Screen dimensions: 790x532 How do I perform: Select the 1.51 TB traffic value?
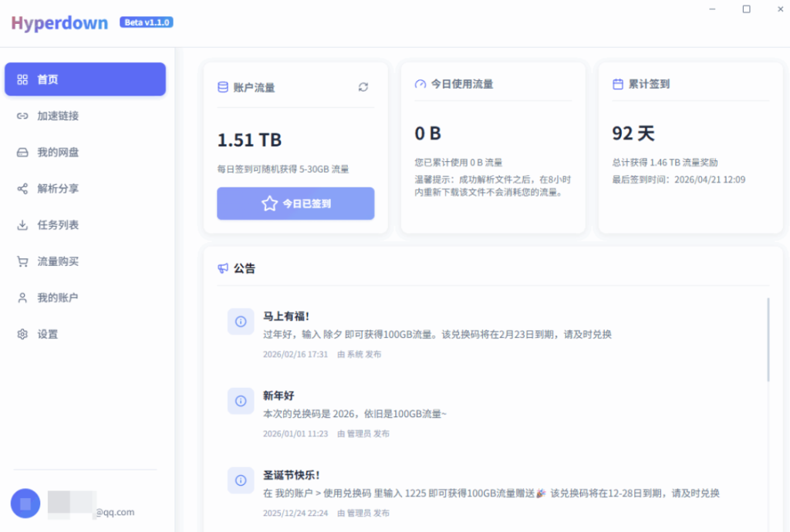click(x=249, y=140)
